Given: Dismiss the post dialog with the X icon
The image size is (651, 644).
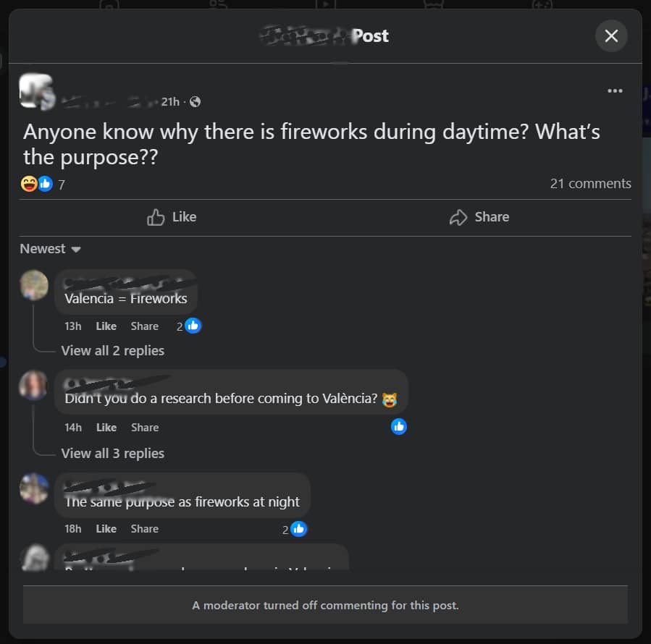Looking at the screenshot, I should 611,35.
